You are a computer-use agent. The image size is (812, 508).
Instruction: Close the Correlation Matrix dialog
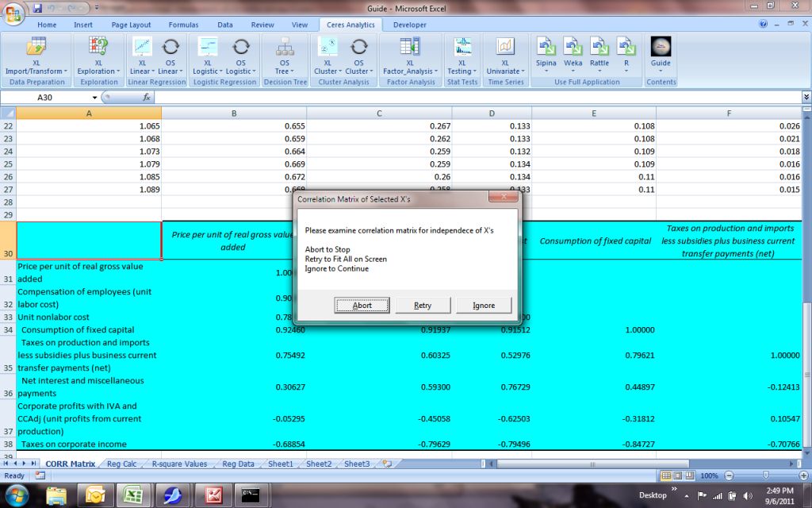[x=504, y=197]
